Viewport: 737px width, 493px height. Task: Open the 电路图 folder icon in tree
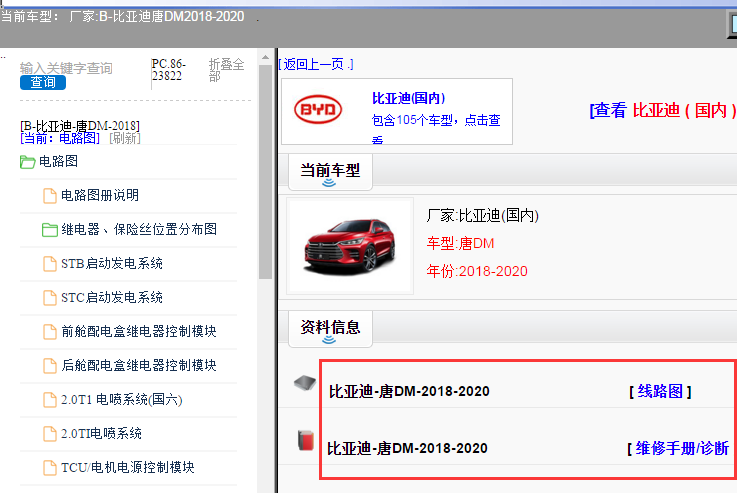pyautogui.click(x=28, y=162)
